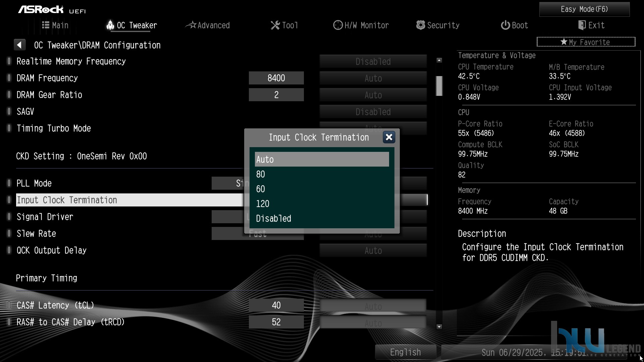Open the QCK Output Delay dropdown
This screenshot has height=362, width=644.
[373, 250]
